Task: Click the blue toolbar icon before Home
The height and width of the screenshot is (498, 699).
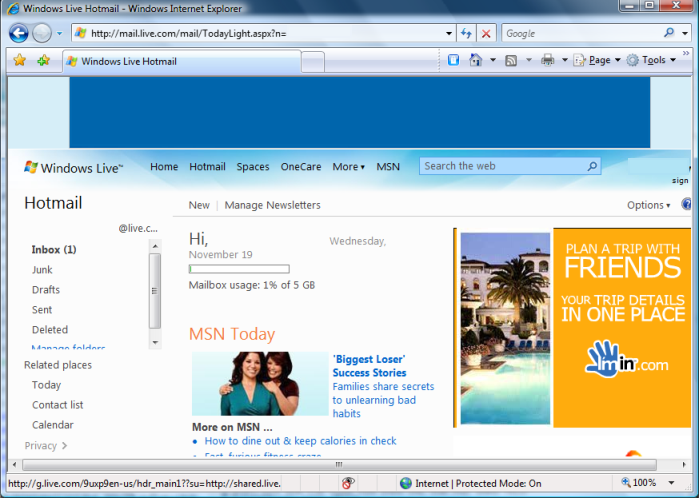Action: [453, 60]
